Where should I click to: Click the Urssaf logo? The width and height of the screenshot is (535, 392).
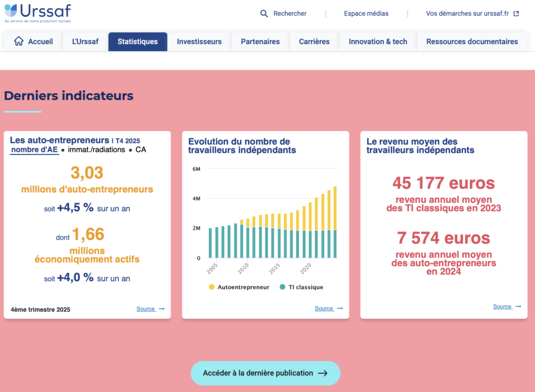tap(38, 13)
